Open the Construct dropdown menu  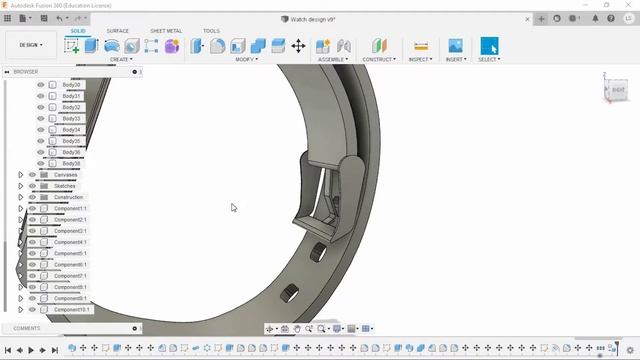[379, 60]
